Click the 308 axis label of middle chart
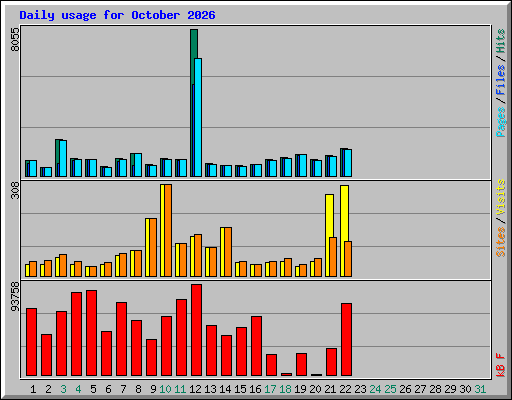 point(15,191)
